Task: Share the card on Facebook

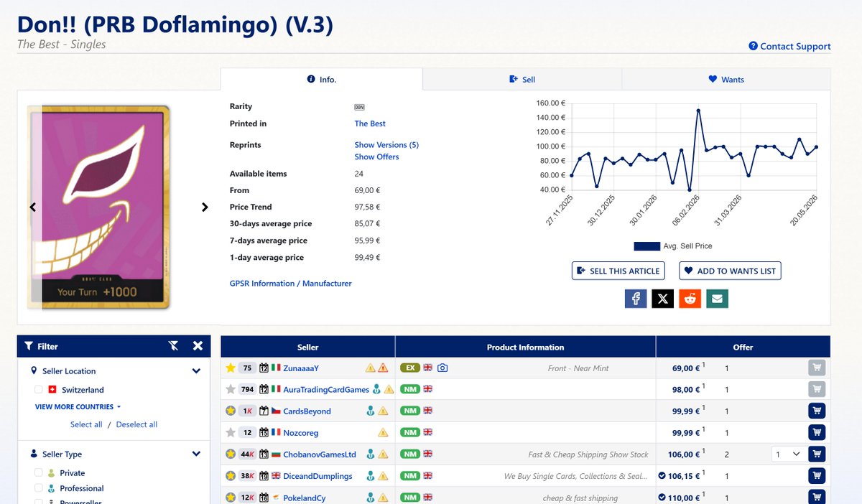Action: pyautogui.click(x=636, y=298)
